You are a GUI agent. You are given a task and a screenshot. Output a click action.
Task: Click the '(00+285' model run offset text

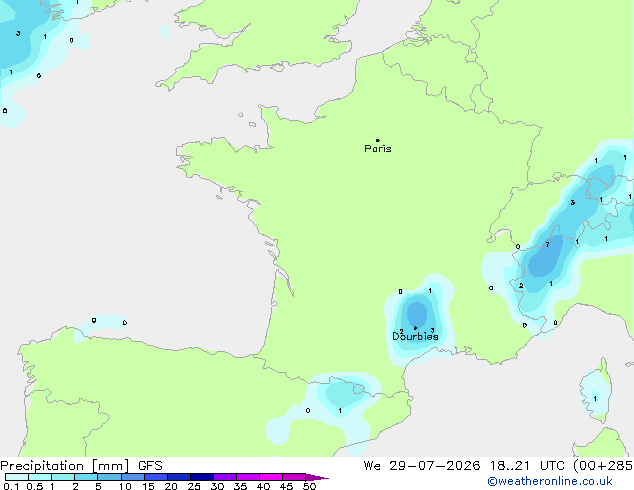pos(603,466)
